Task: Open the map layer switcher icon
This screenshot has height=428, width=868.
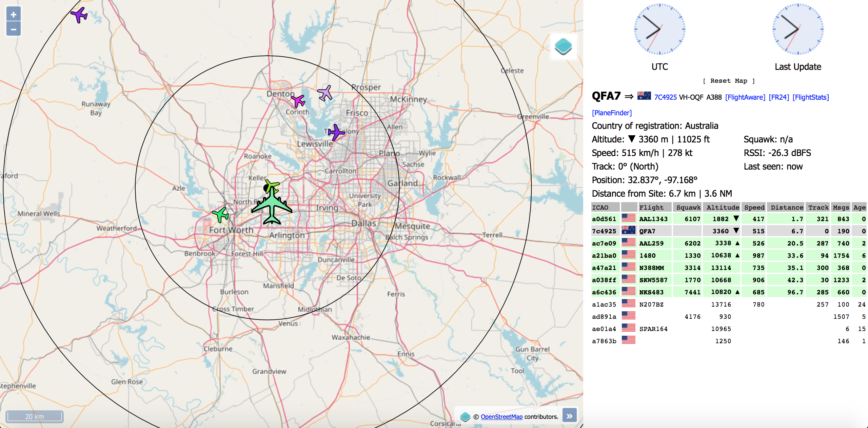Action: [563, 46]
